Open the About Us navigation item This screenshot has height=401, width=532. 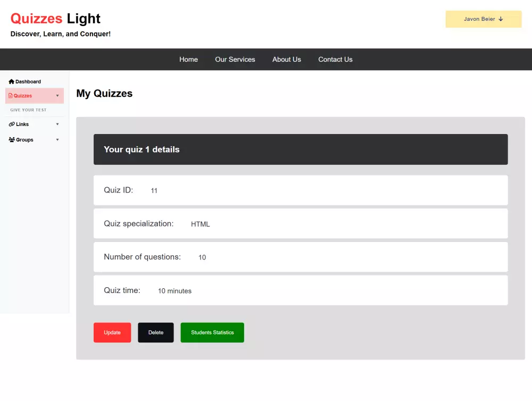286,59
